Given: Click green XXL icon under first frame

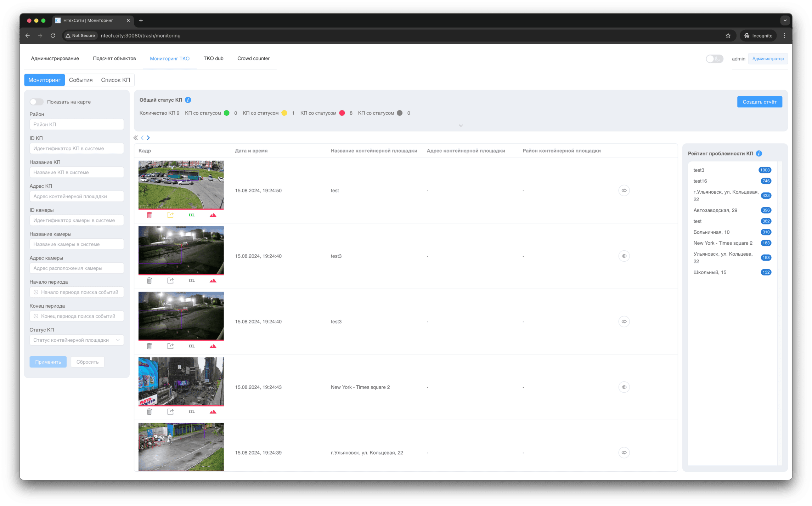Looking at the screenshot, I should (x=192, y=215).
